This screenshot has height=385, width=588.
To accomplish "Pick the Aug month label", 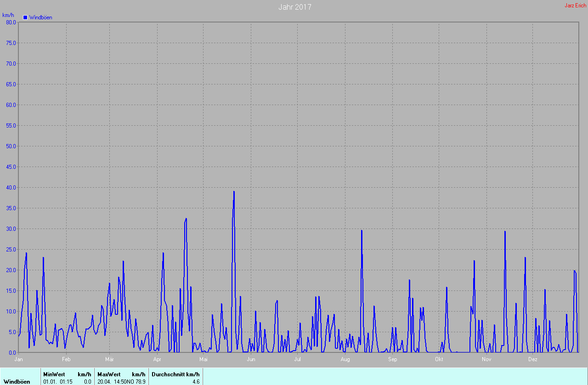I will 345,359.
